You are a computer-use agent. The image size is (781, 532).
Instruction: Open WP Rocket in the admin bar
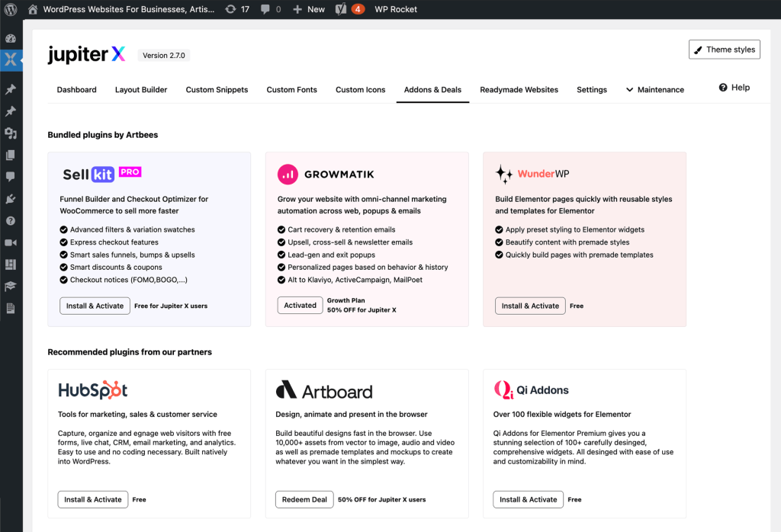click(395, 9)
